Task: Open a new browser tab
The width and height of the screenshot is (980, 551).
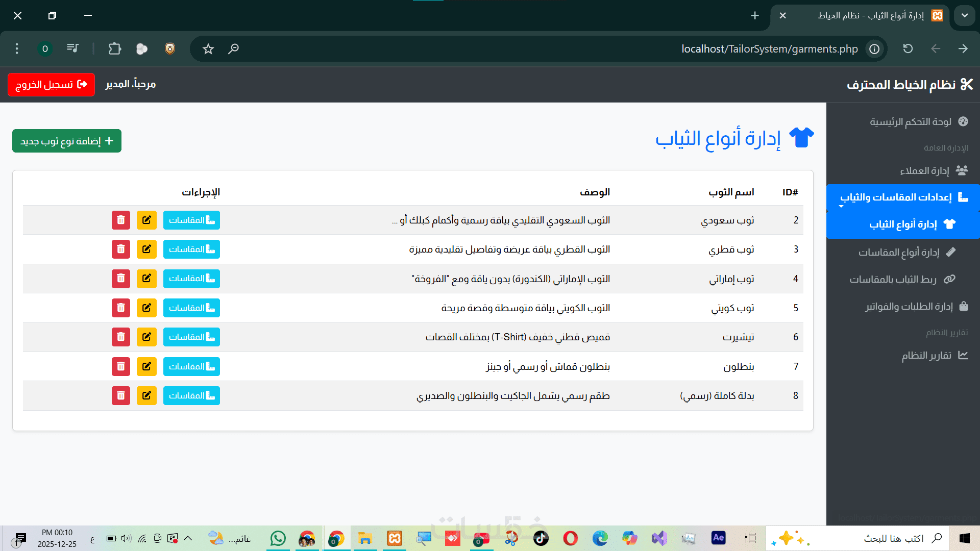Action: (755, 15)
